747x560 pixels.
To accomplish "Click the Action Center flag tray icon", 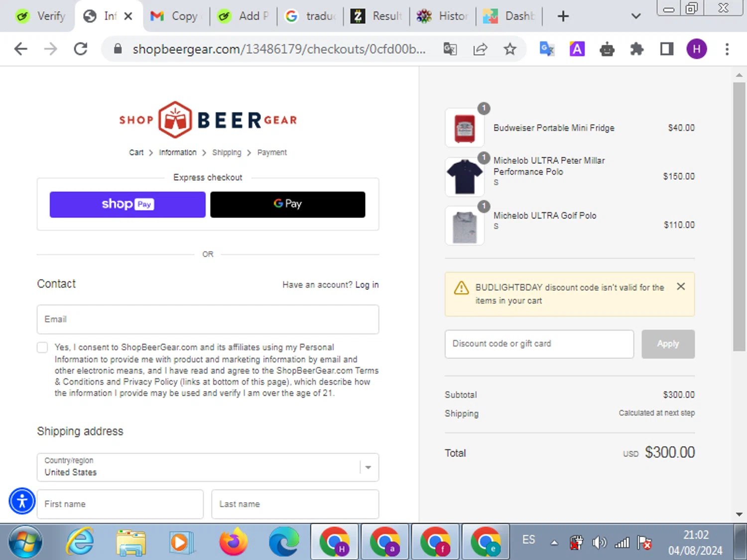I will pyautogui.click(x=644, y=542).
